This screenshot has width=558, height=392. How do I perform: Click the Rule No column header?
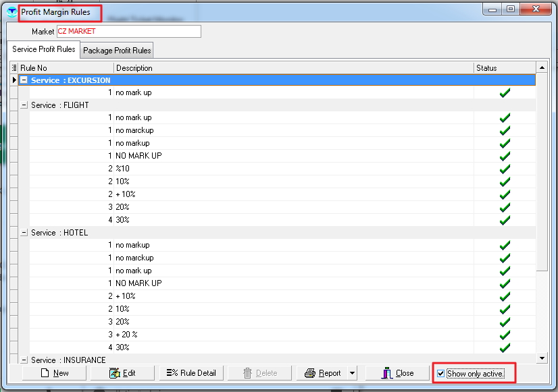click(66, 68)
